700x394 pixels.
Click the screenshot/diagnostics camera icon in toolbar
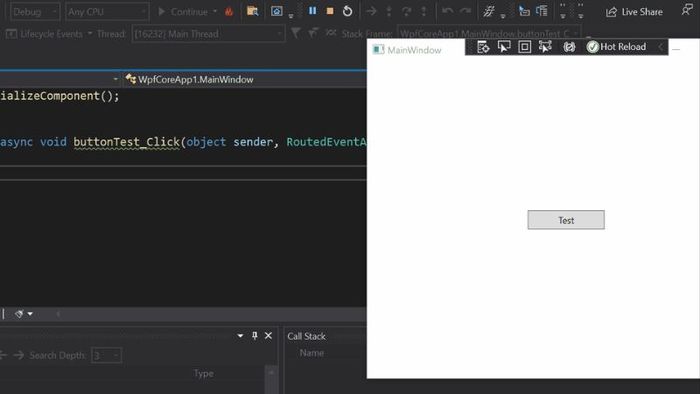click(277, 11)
